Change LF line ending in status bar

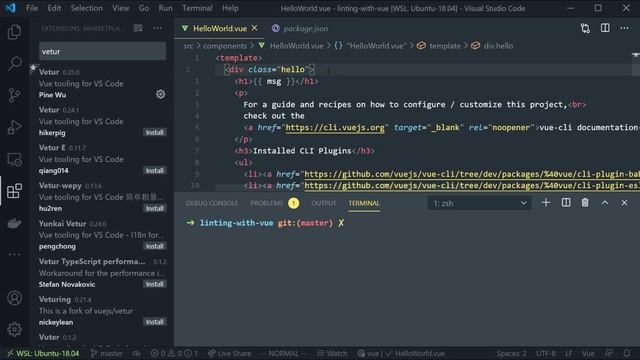[x=569, y=353]
